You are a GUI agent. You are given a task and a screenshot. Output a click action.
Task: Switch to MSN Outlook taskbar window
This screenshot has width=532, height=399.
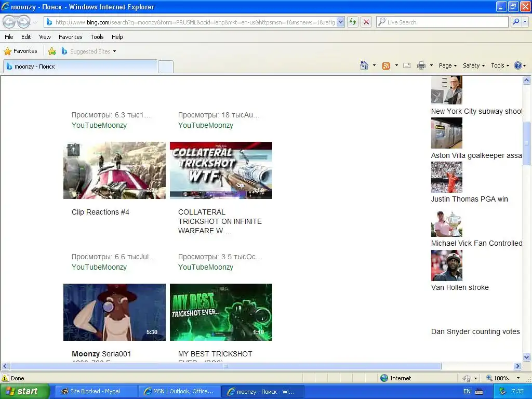[x=179, y=391]
